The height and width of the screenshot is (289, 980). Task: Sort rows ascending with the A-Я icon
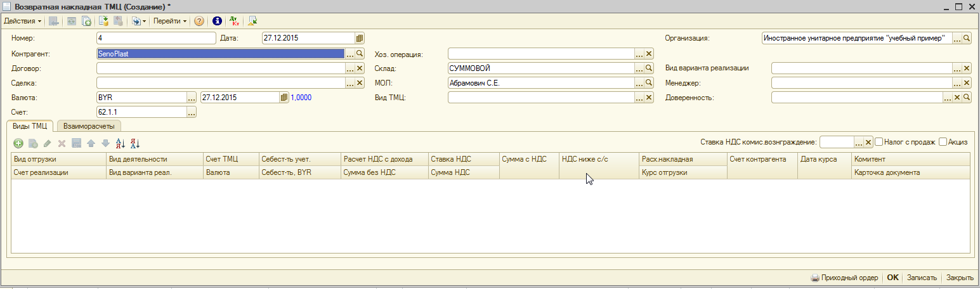pyautogui.click(x=121, y=144)
